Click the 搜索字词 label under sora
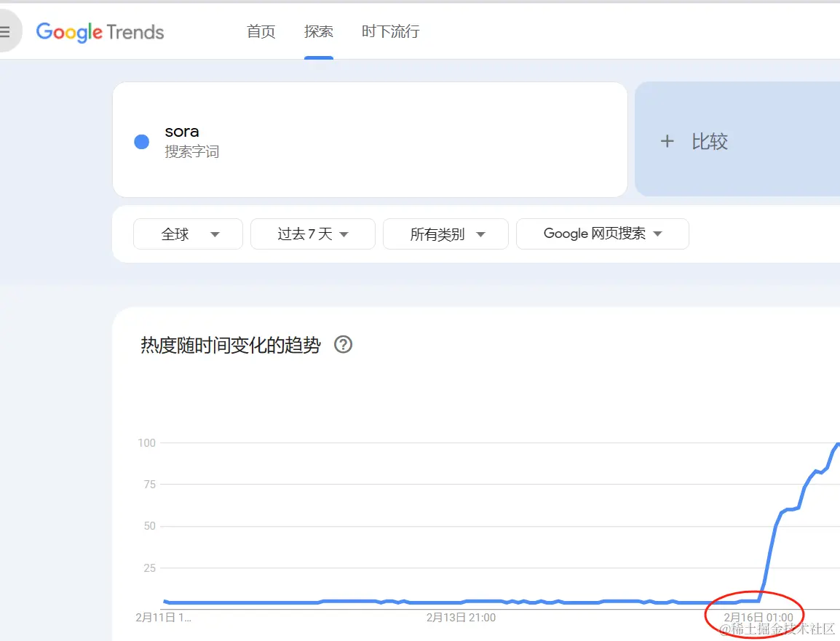Screen dimensions: 840x641 (x=191, y=151)
